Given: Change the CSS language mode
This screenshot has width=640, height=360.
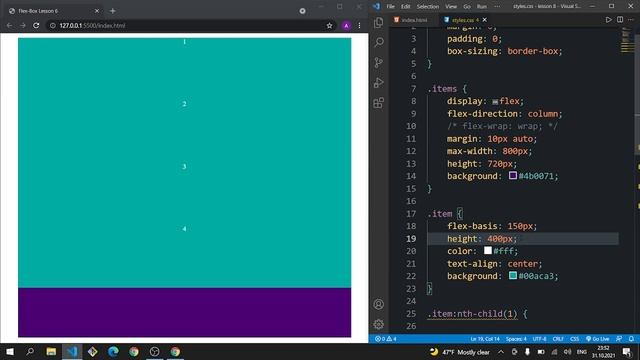Looking at the screenshot, I should 574,339.
